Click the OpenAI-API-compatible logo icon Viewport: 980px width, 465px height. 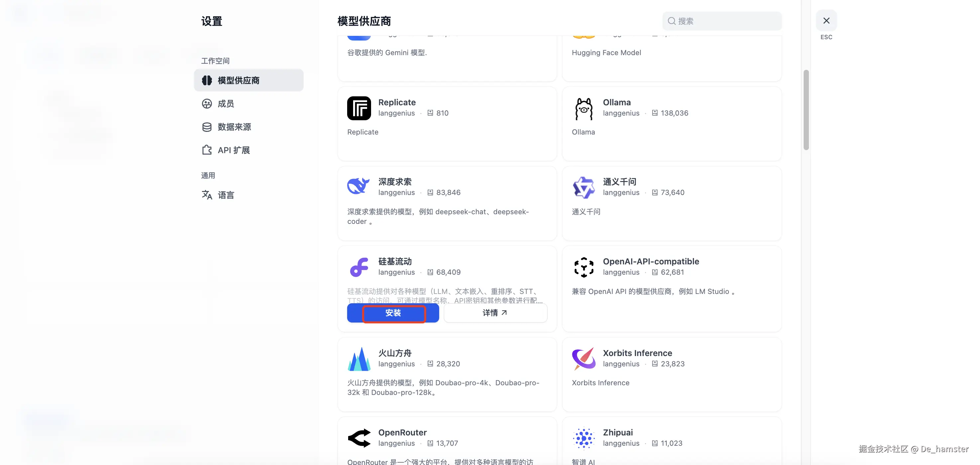click(x=584, y=267)
